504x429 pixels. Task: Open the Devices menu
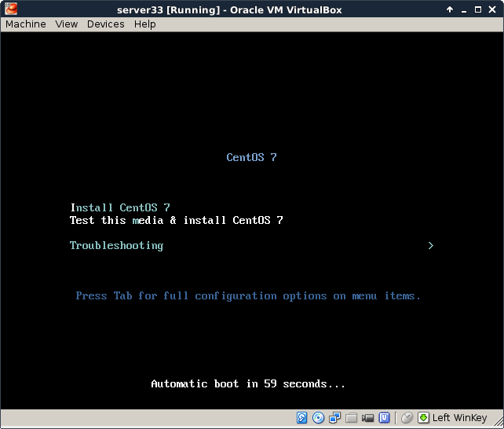click(106, 24)
